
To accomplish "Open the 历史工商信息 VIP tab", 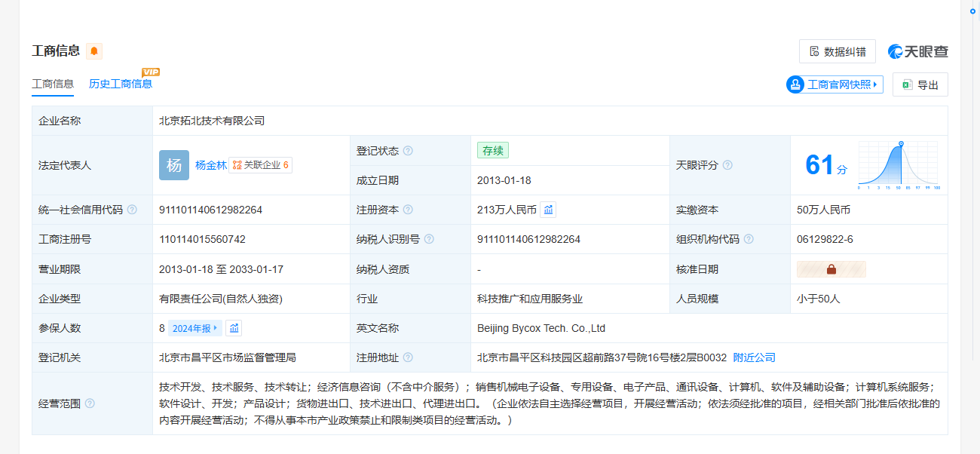I will tap(121, 84).
